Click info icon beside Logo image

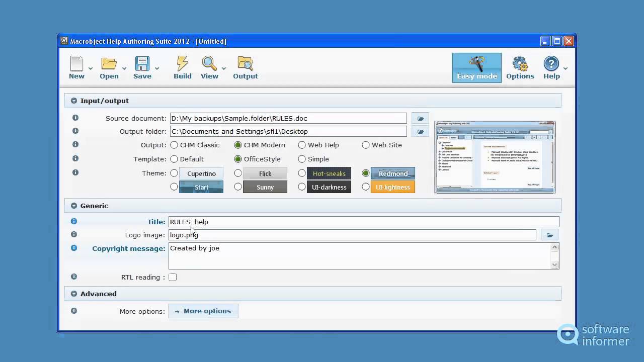click(74, 234)
